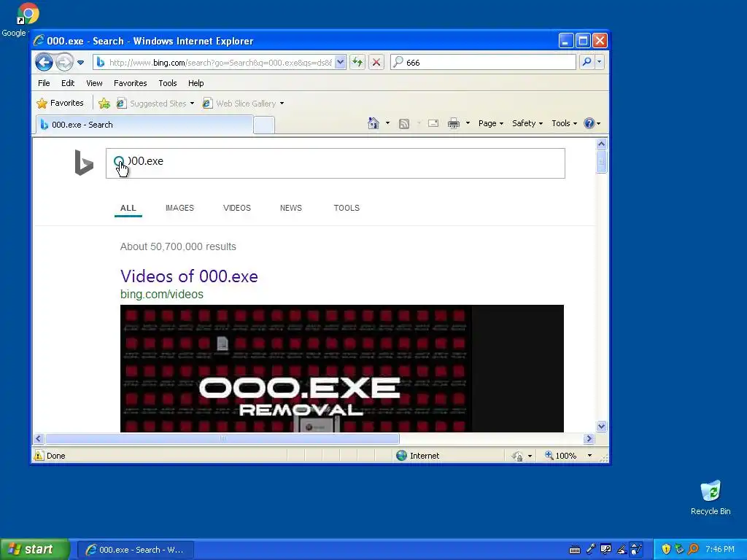Click the Print icon

coord(454,124)
